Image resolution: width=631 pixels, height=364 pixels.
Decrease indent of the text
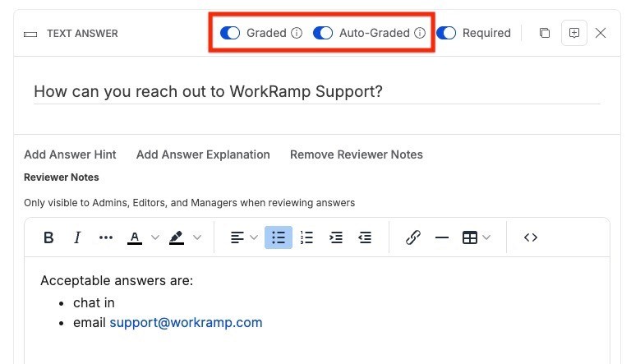point(365,237)
